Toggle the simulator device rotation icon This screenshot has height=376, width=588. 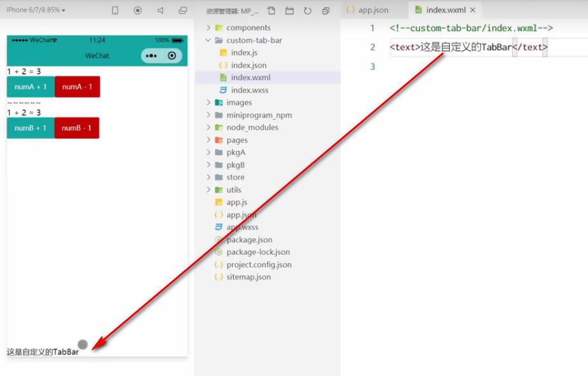click(x=115, y=10)
